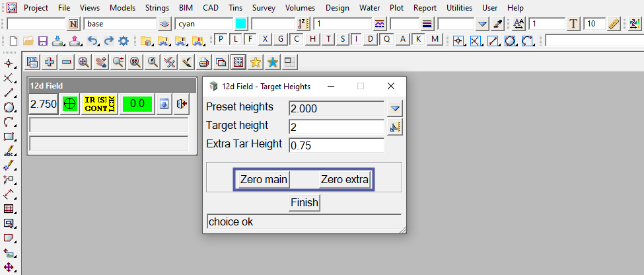This screenshot has height=275, width=644.
Task: Open the settings gear icon
Action: coord(123,41)
